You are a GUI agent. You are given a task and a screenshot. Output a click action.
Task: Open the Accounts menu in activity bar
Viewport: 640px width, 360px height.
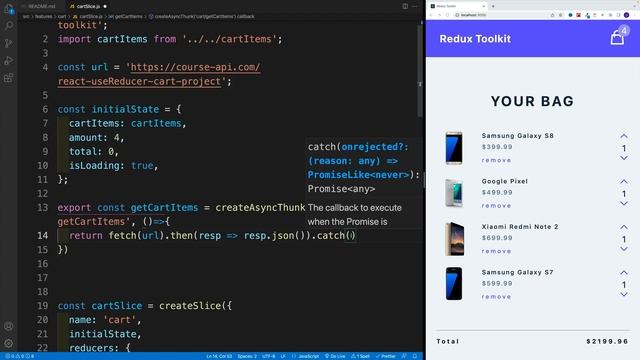tap(9, 326)
